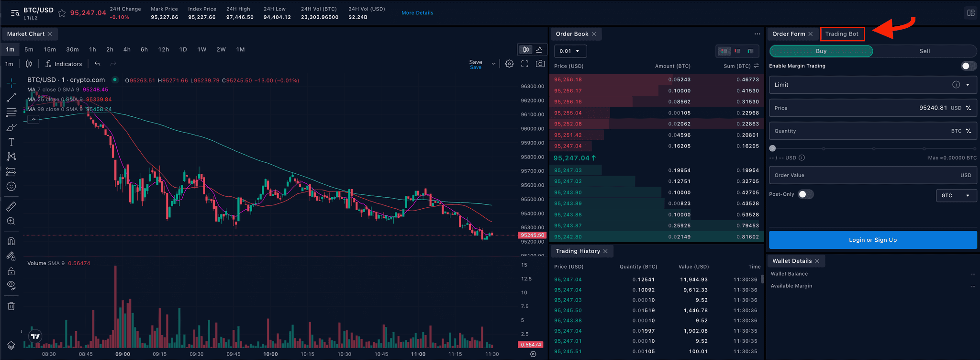
Task: Select the Sell side
Action: point(924,51)
